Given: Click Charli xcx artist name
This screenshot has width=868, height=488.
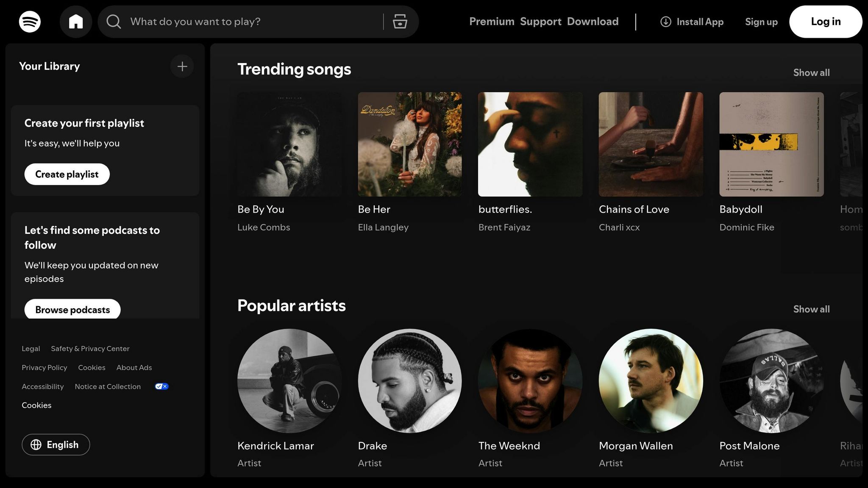Looking at the screenshot, I should 619,227.
